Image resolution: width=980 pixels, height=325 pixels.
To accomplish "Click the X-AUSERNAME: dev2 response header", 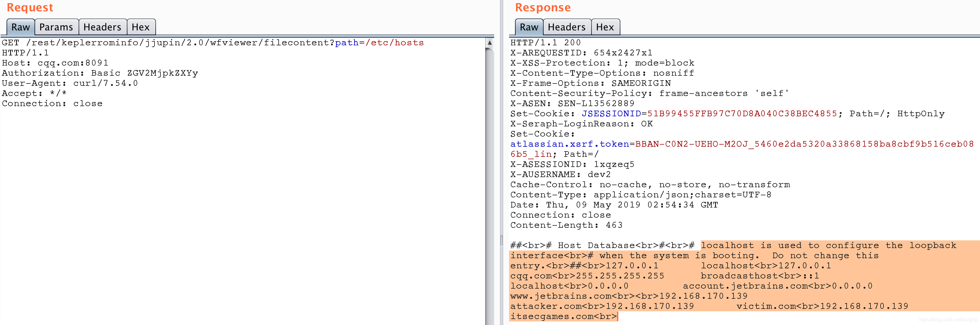I will tap(560, 174).
